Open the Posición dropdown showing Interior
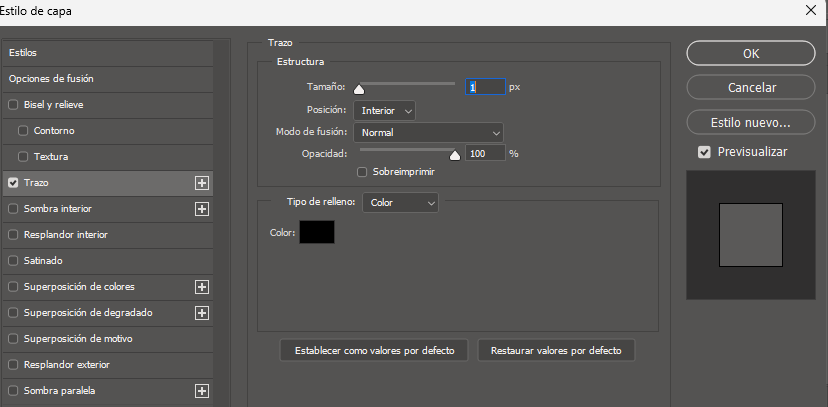Screen dimensions: 828x407 click(384, 111)
